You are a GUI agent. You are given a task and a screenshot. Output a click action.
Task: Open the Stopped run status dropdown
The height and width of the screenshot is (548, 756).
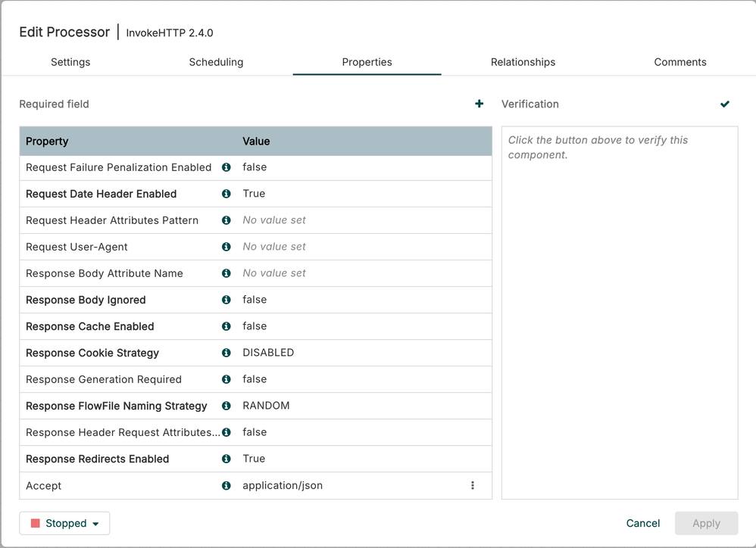pos(65,523)
